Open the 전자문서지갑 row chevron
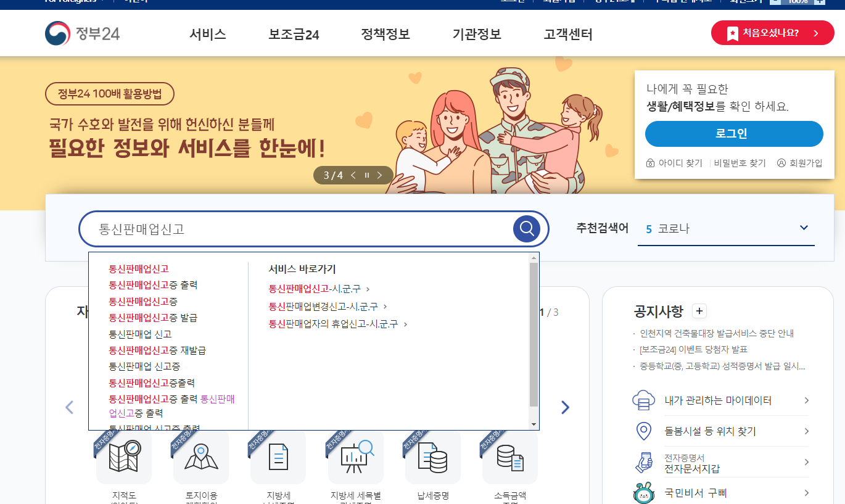 [x=806, y=462]
